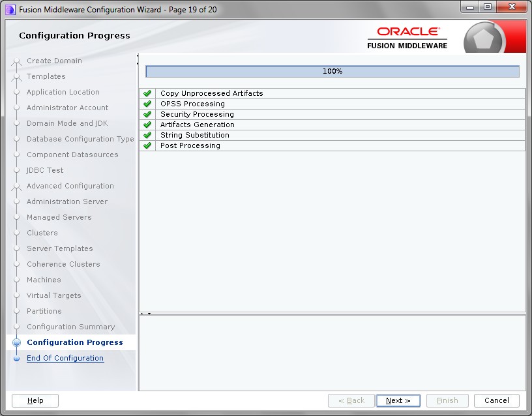532x416 pixels.
Task: Select the Security Processing row
Action: click(x=332, y=114)
